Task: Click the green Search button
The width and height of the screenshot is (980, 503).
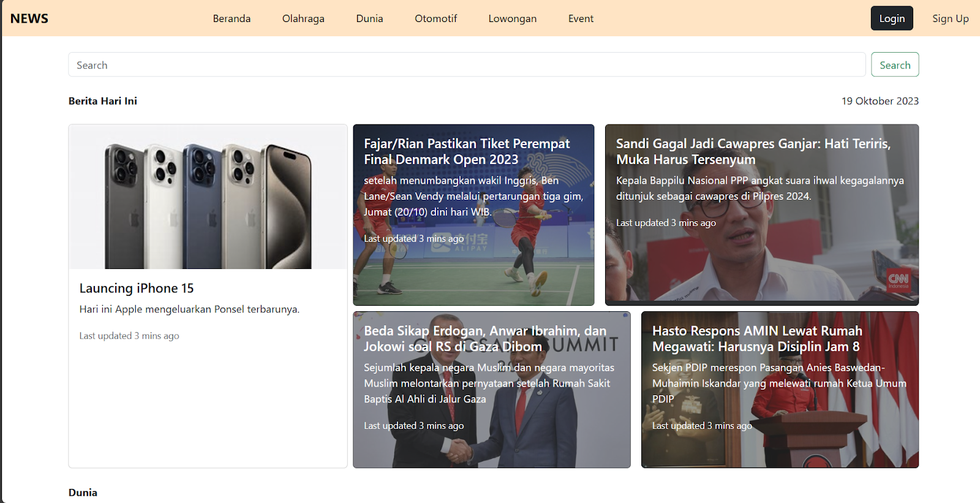Action: 895,65
